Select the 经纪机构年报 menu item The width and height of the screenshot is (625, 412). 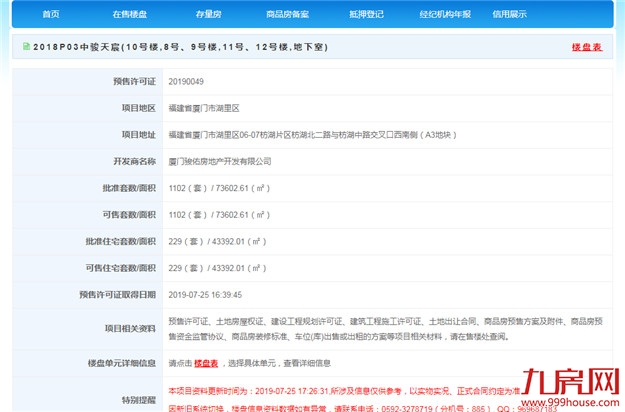tap(445, 14)
